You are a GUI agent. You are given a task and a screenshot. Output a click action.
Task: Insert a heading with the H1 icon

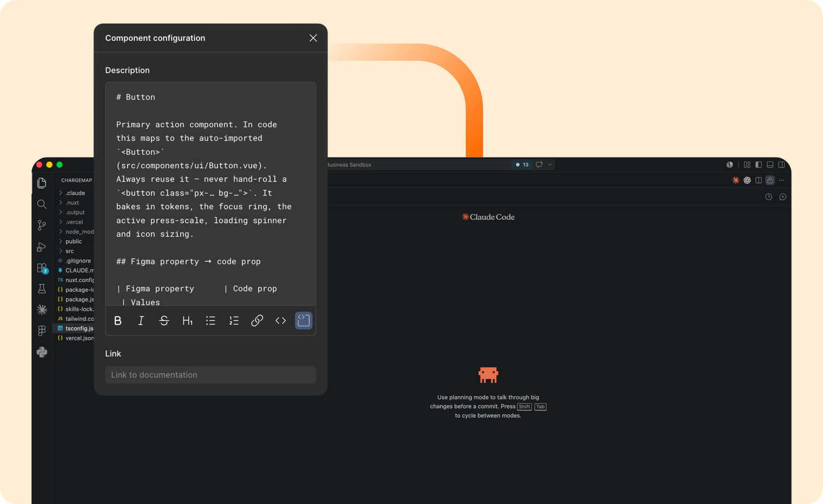tap(188, 320)
